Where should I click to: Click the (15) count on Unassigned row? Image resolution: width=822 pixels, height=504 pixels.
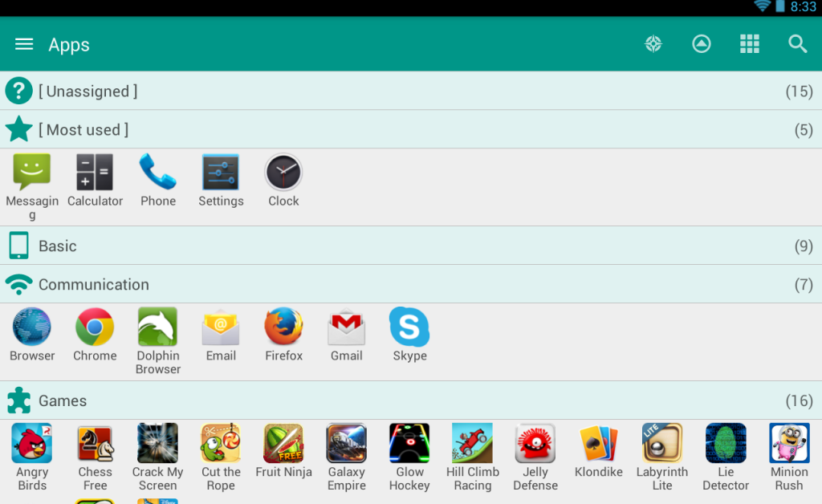799,91
